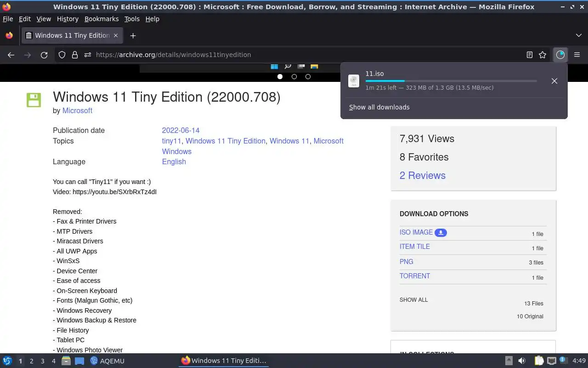Open the Windows 11 topic link
Viewport: 588px width, 368px height.
coord(289,141)
